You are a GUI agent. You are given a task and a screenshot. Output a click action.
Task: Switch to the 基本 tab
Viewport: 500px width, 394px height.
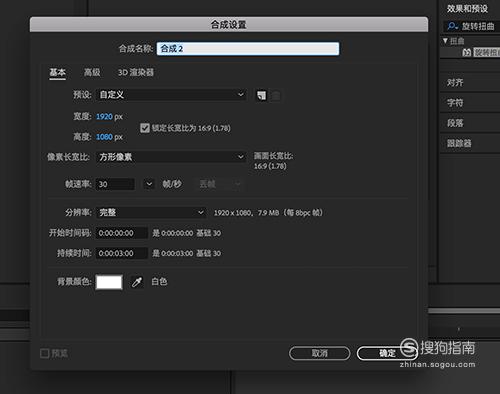pos(58,72)
